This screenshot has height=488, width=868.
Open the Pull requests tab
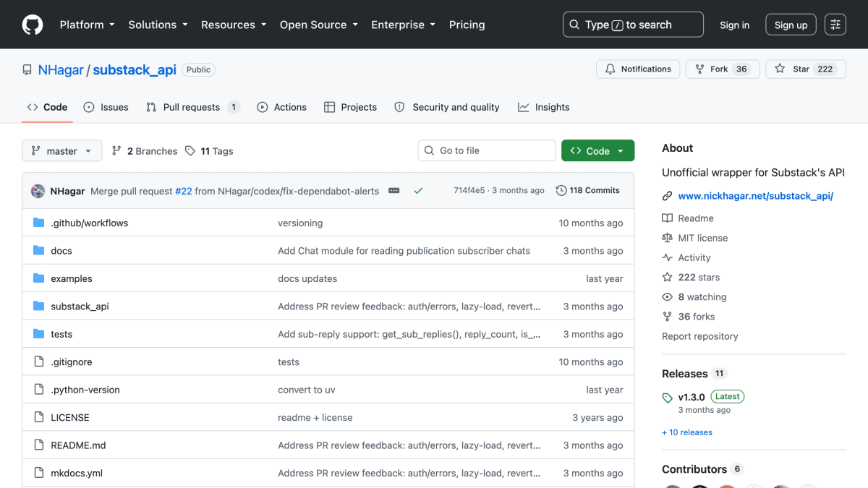pyautogui.click(x=192, y=107)
